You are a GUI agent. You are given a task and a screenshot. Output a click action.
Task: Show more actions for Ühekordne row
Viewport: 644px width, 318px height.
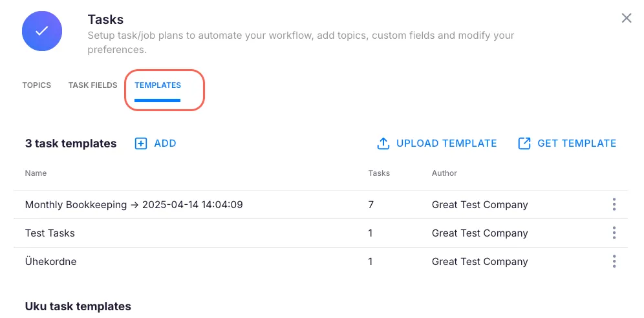tap(614, 262)
